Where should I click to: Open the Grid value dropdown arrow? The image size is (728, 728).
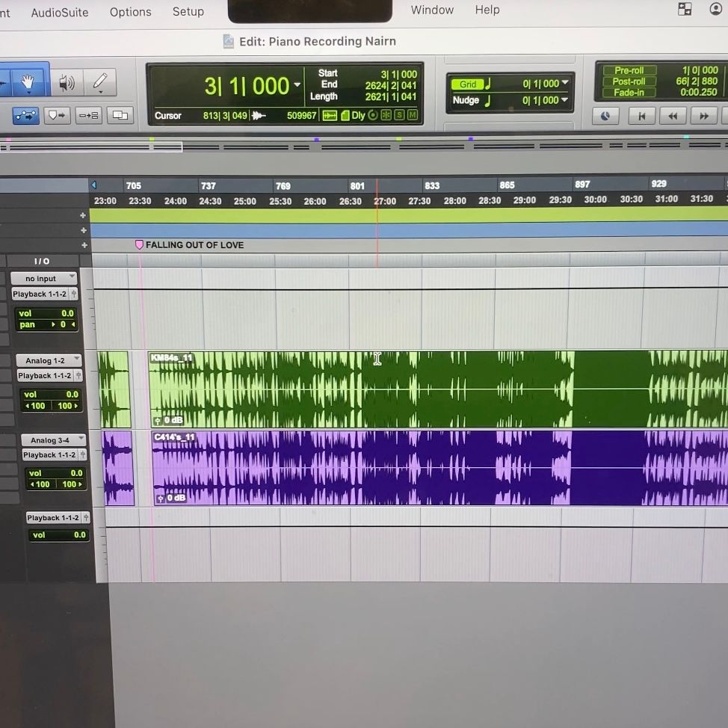pos(565,83)
